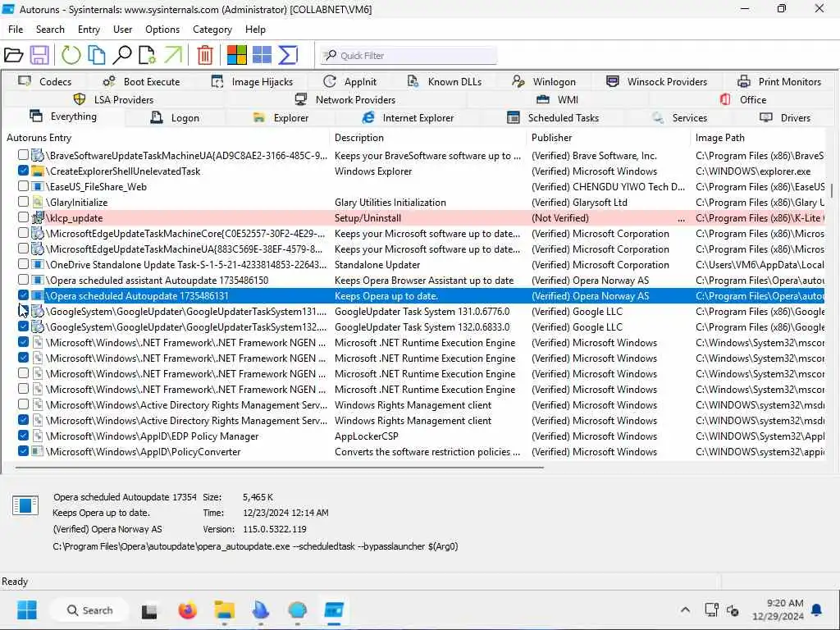The image size is (840, 630).
Task: Open Windows Start menu
Action: (27, 610)
